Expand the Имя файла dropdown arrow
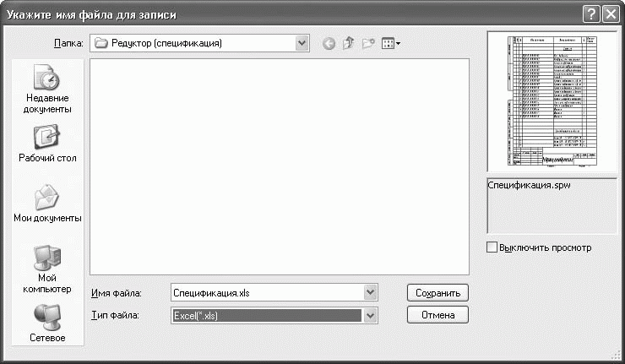The image size is (625, 364). click(x=369, y=292)
